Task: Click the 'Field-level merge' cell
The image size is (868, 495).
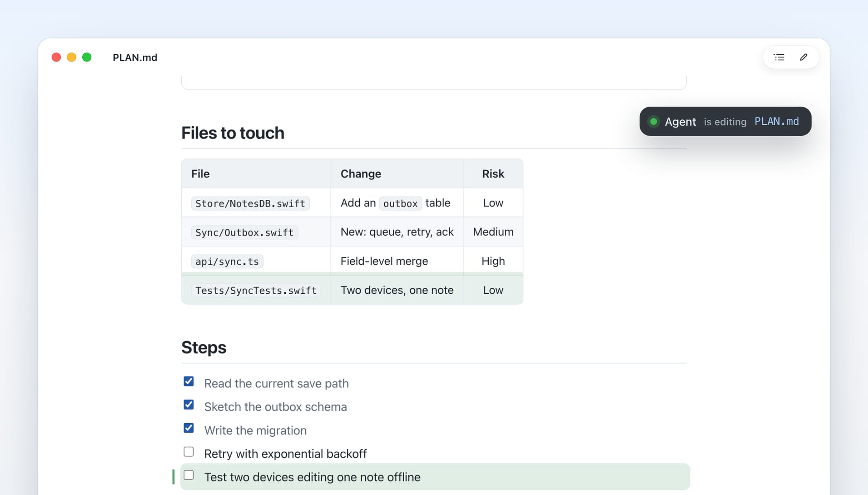Action: point(396,261)
